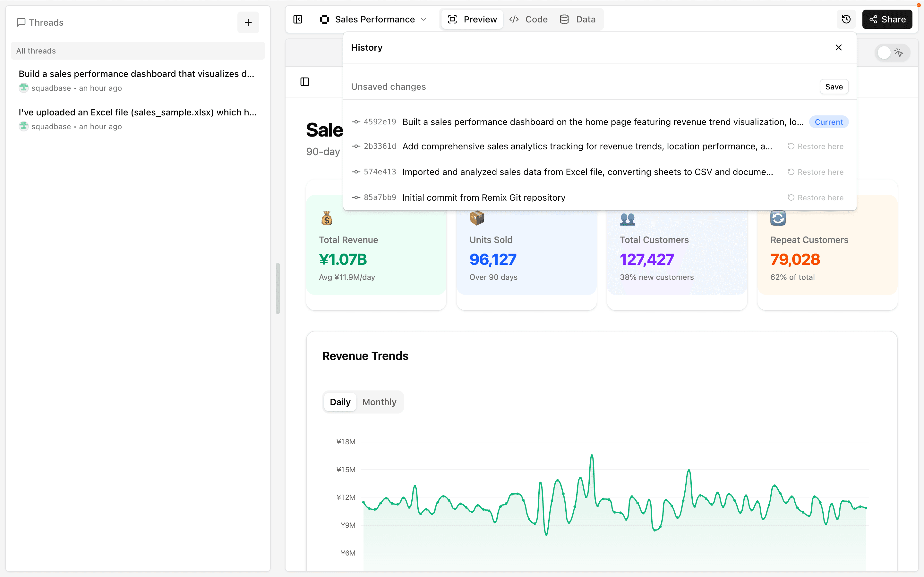The height and width of the screenshot is (577, 924).
Task: Click the dashboard sidebar toggle icon
Action: (x=305, y=82)
